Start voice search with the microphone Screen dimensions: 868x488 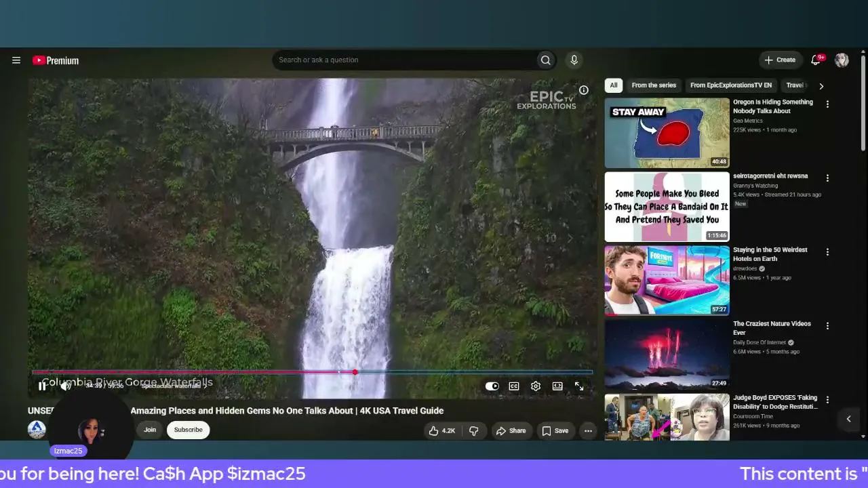click(x=574, y=60)
